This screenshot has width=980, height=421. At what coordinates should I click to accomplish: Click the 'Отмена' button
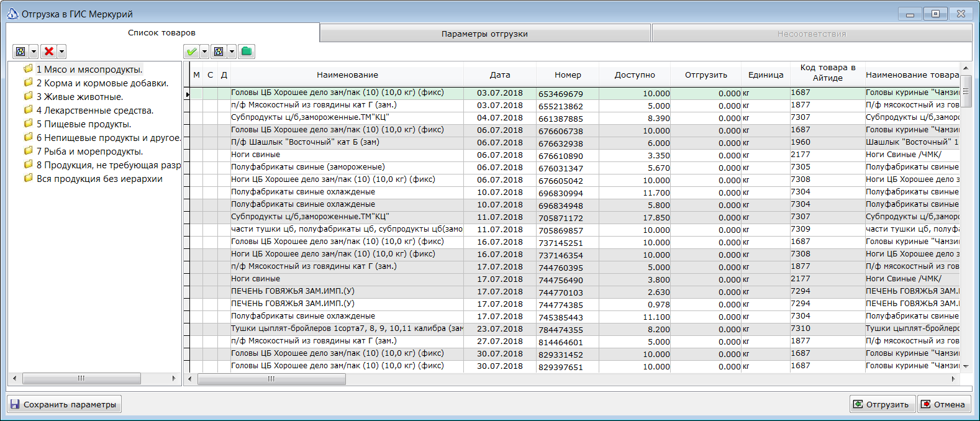944,404
